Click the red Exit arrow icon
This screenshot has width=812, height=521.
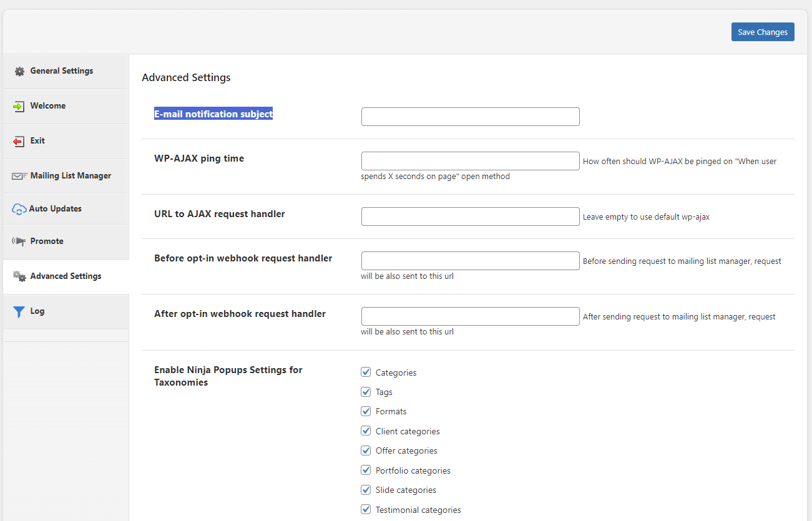coord(19,141)
